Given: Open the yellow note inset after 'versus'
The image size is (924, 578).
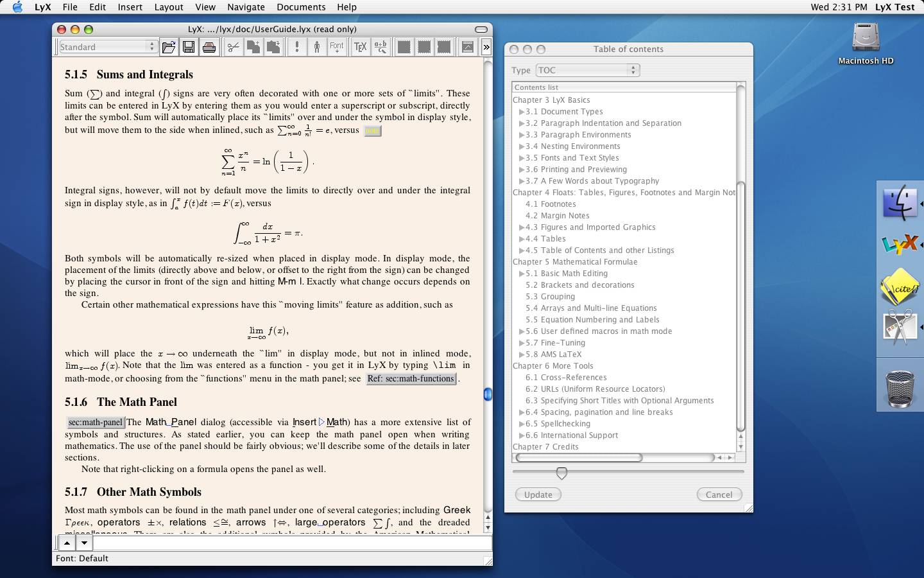Looking at the screenshot, I should (x=372, y=131).
